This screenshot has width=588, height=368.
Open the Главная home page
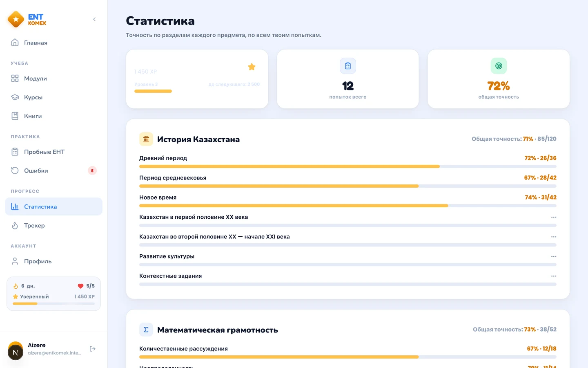[53, 43]
